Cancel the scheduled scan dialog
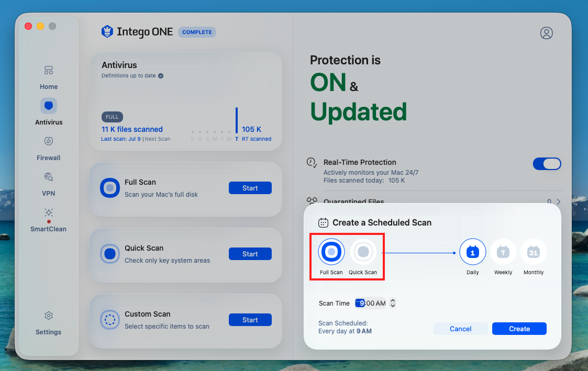This screenshot has width=588, height=371. 460,329
